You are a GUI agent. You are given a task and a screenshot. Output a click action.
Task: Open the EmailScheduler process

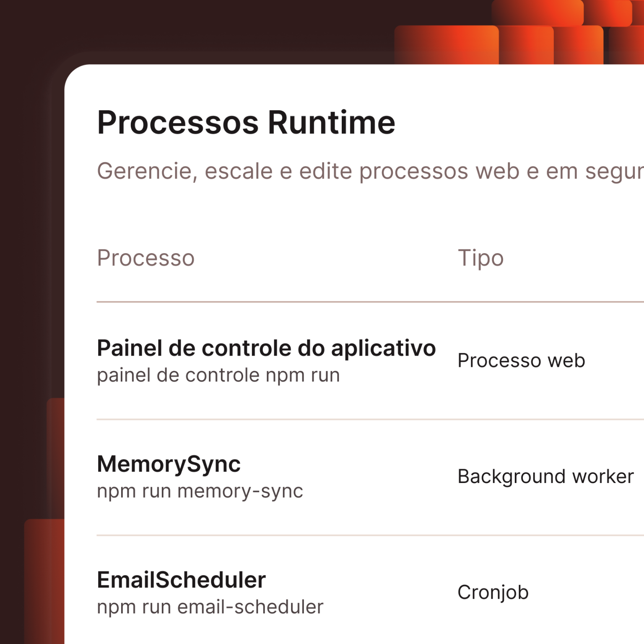(181, 579)
